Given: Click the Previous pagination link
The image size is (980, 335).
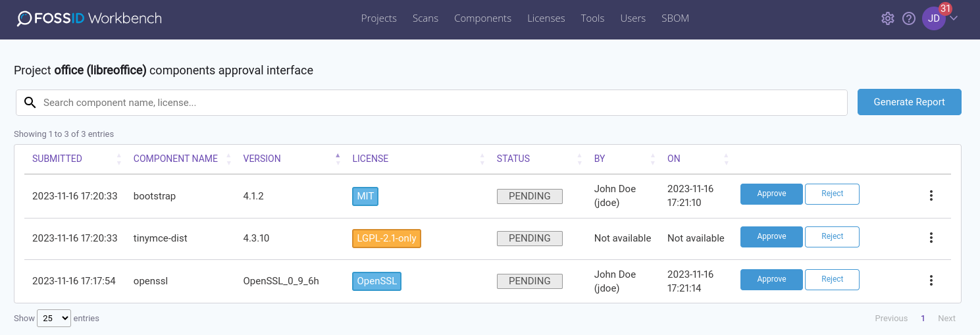Looking at the screenshot, I should tap(891, 319).
